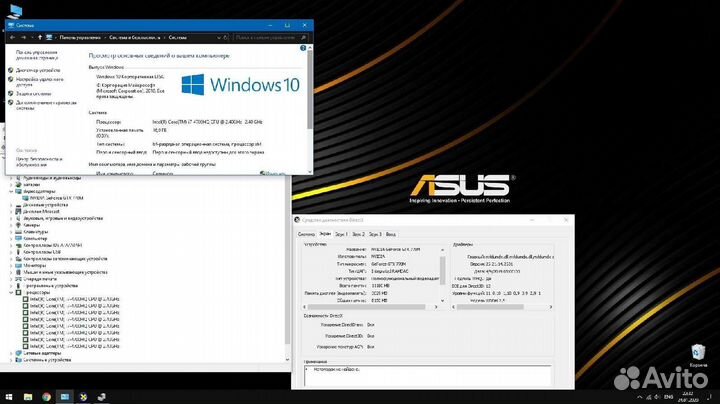This screenshot has width=720, height=404.
Task: Click the drivers panel horizontal scrollbar in DirectX window
Action: point(490,307)
